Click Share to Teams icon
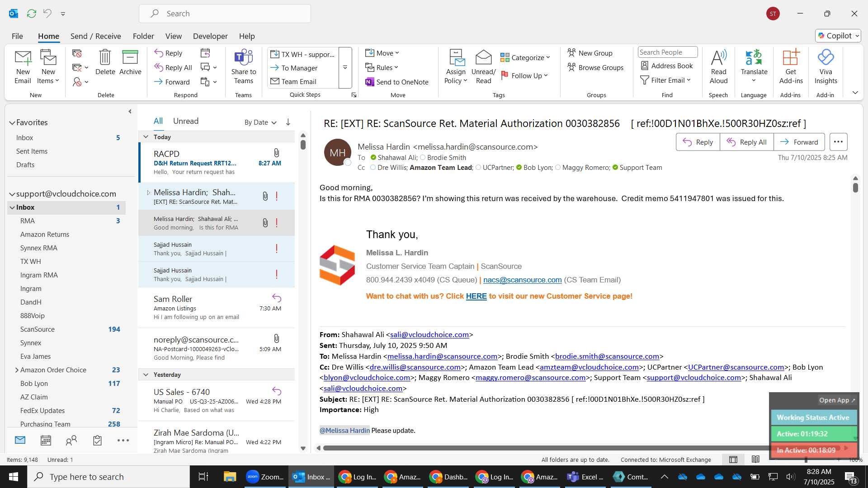Viewport: 868px width, 488px height. (x=243, y=66)
